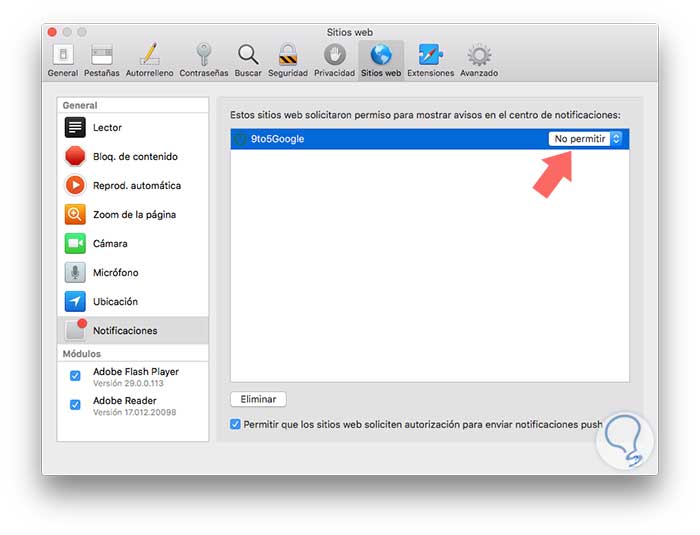Image resolution: width=700 pixels, height=535 pixels.
Task: Click the Cámara green icon
Action: pyautogui.click(x=75, y=243)
